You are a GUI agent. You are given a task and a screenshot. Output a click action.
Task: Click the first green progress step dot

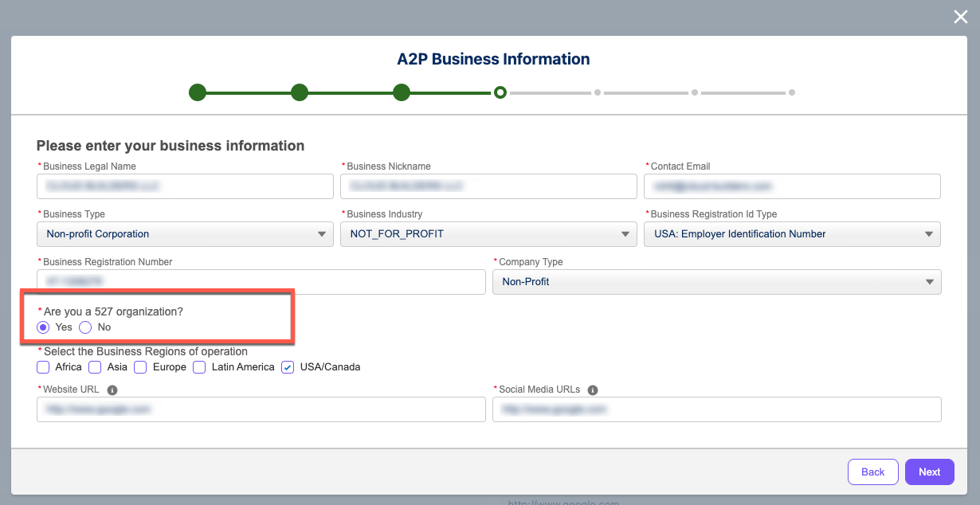point(198,92)
